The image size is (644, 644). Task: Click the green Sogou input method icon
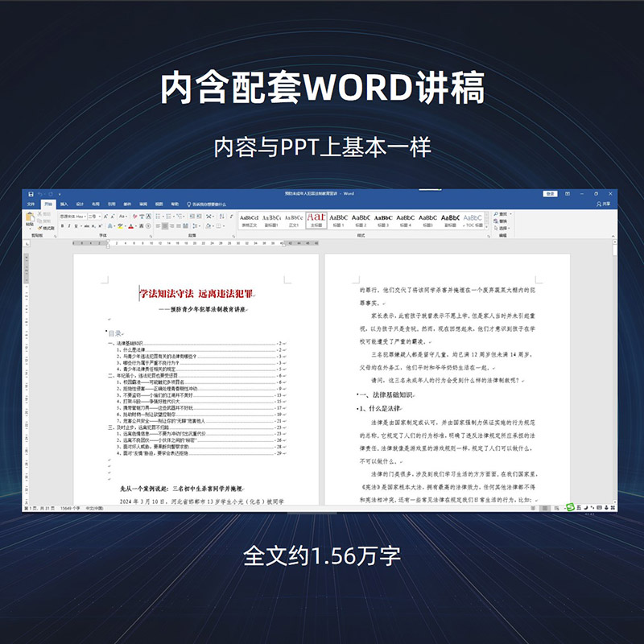click(571, 508)
